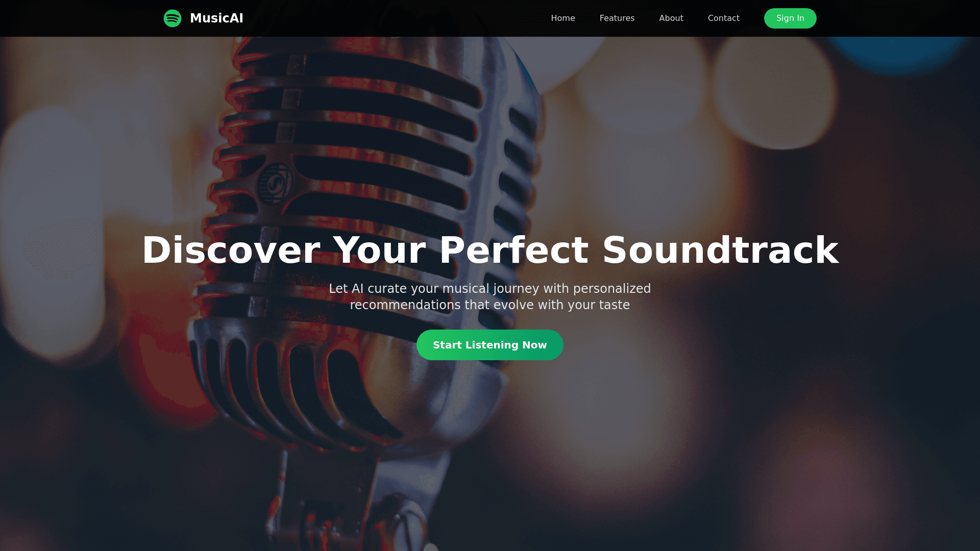Open the About navigation link
The image size is (980, 551).
click(x=671, y=18)
